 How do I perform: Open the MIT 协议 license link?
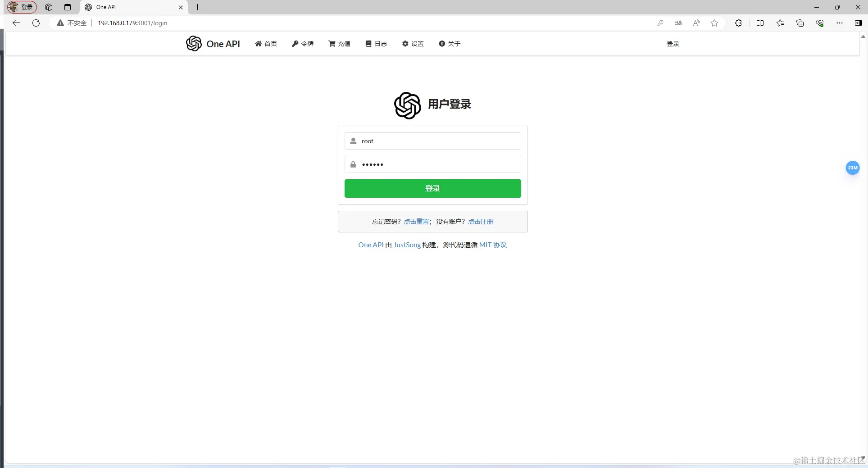pyautogui.click(x=493, y=245)
